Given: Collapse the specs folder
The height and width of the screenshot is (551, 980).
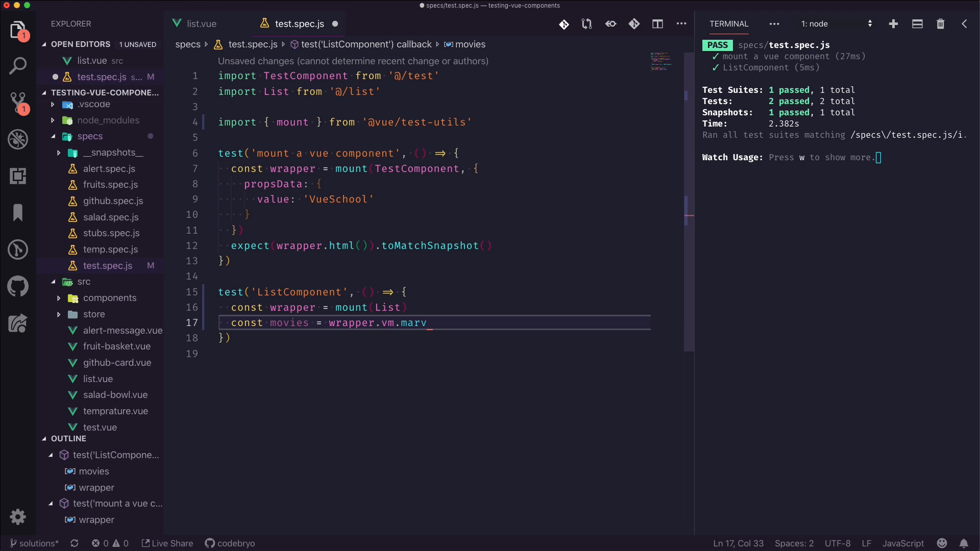Looking at the screenshot, I should (53, 136).
